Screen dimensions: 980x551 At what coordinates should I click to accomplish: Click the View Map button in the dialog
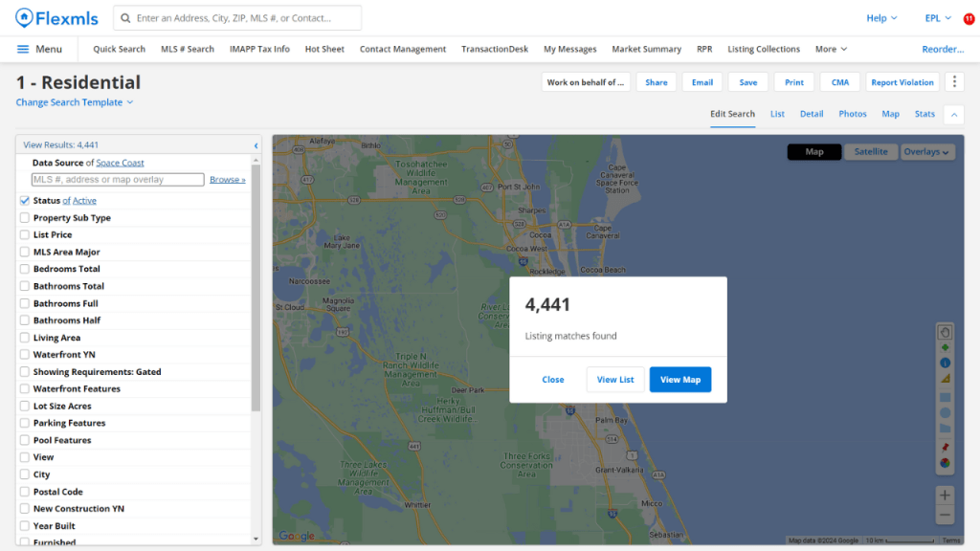[679, 379]
